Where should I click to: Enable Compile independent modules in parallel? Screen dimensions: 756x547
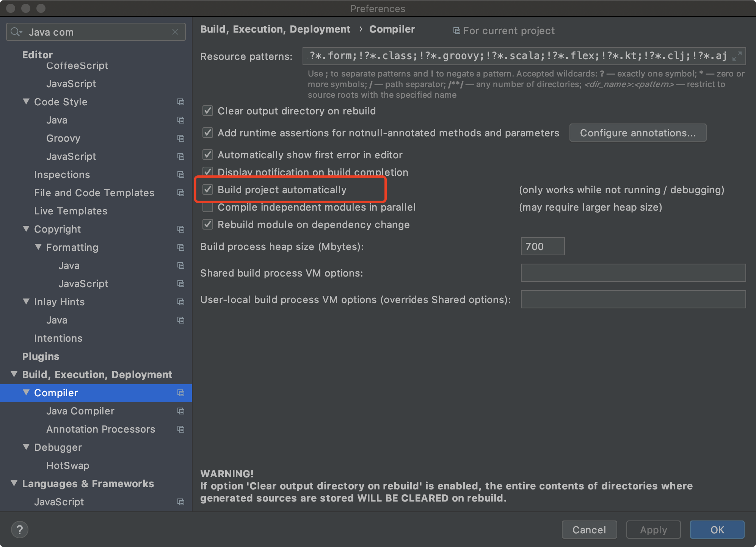[208, 207]
